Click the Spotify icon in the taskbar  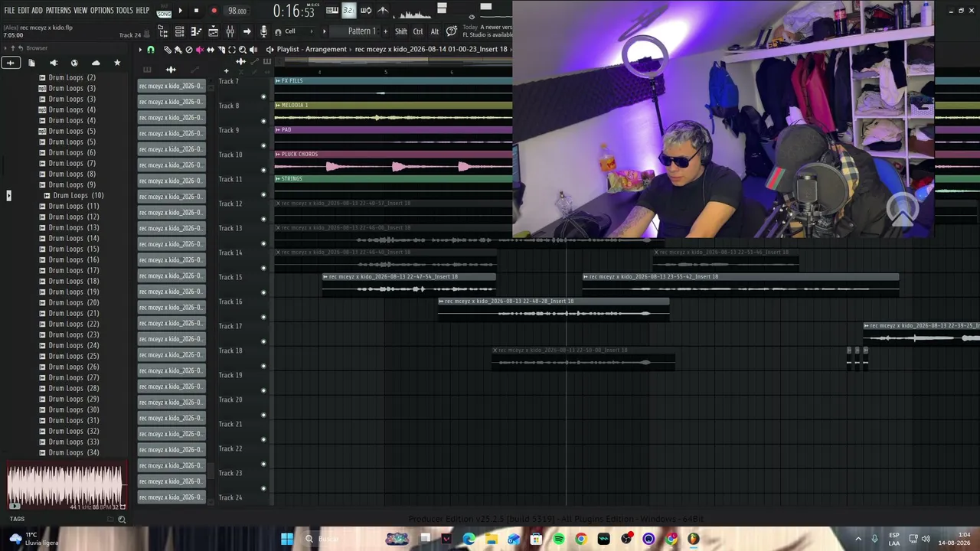point(559,540)
